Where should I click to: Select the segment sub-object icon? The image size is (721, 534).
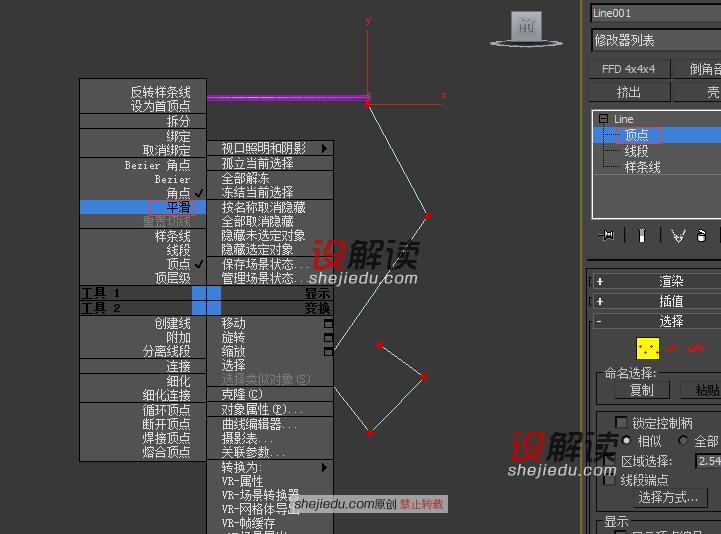tap(672, 349)
